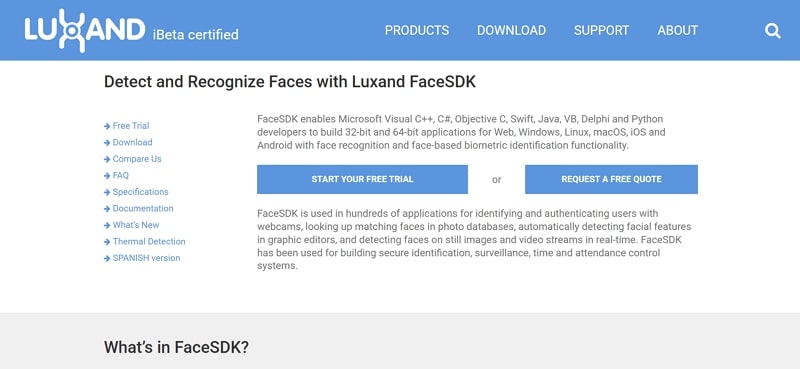Click the Specifications link text
This screenshot has width=800, height=369.
140,192
